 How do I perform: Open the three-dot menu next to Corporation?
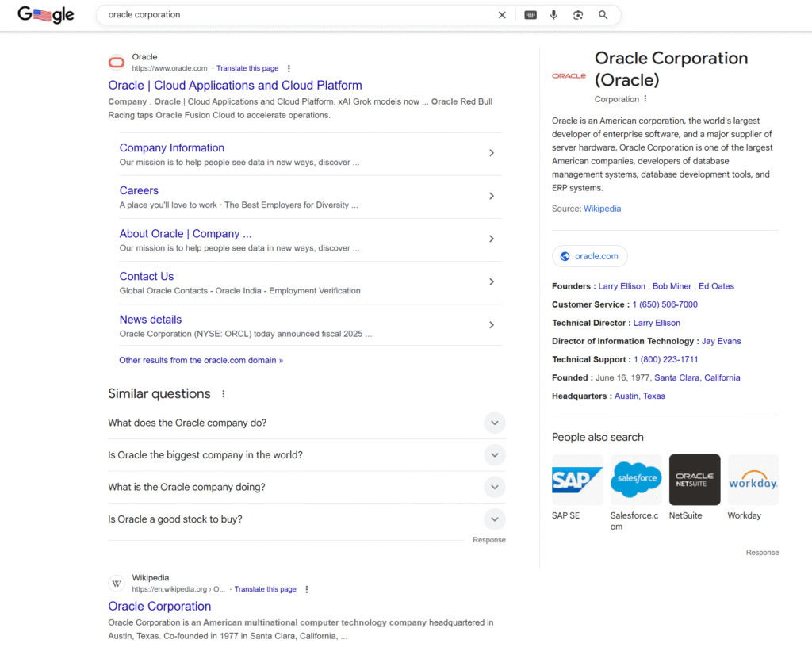645,99
